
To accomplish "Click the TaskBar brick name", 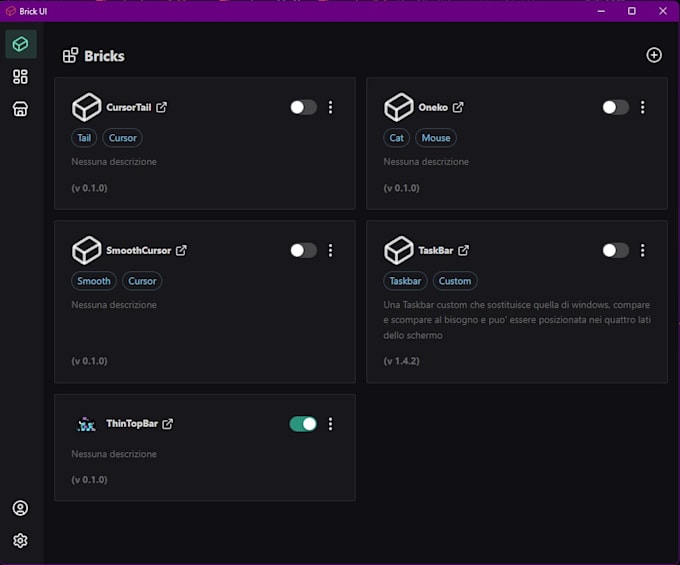I will [x=436, y=250].
